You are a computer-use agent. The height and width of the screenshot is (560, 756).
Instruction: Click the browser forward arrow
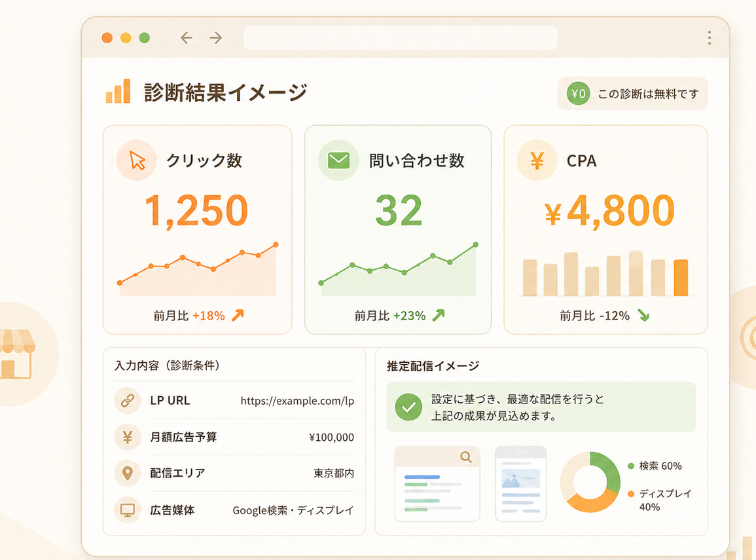[x=216, y=37]
